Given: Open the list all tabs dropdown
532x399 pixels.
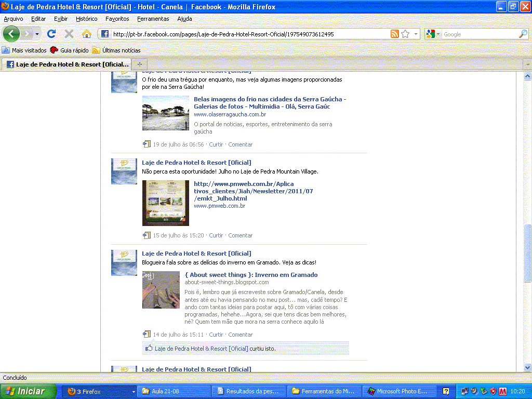Looking at the screenshot, I should 528,64.
